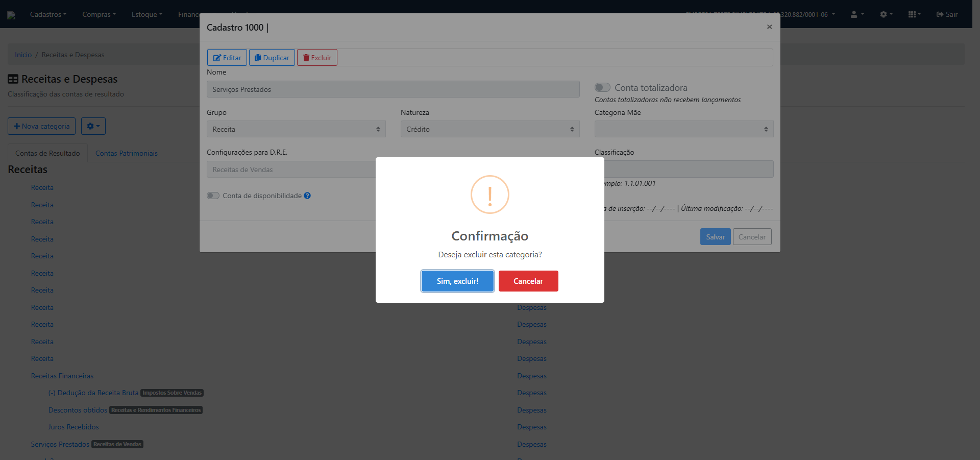Open the apps grid icon menu
Viewport: 980px width, 460px height.
pos(914,14)
